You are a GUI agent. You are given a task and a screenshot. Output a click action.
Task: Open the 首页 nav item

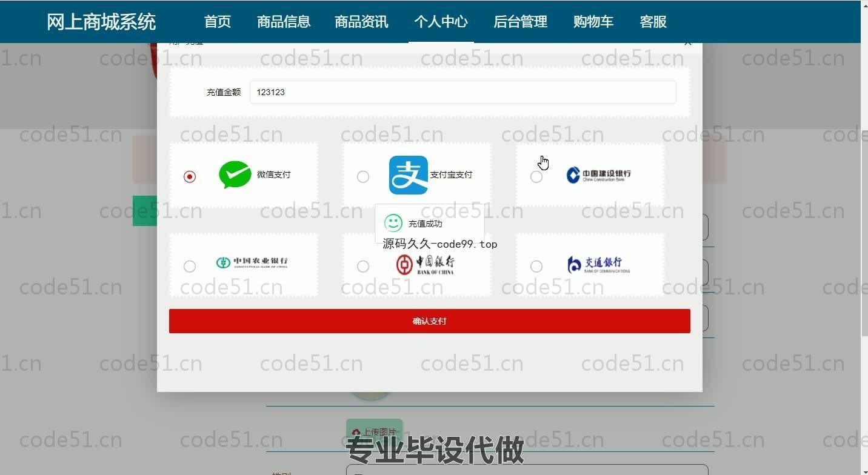click(x=218, y=22)
